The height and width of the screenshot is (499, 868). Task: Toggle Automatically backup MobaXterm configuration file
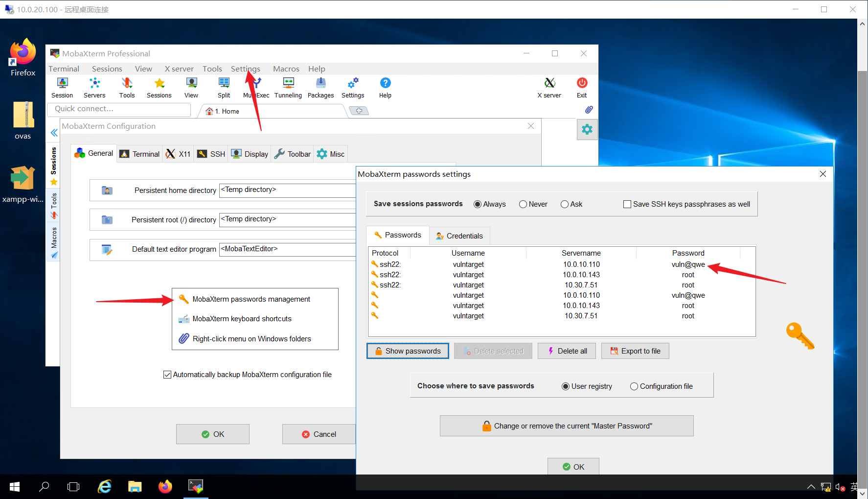click(167, 375)
